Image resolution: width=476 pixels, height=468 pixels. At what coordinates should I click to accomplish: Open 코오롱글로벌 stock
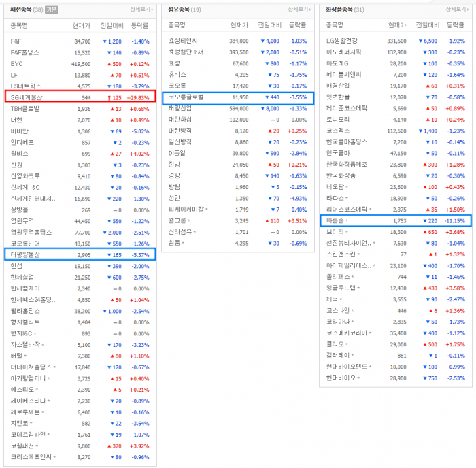(186, 97)
